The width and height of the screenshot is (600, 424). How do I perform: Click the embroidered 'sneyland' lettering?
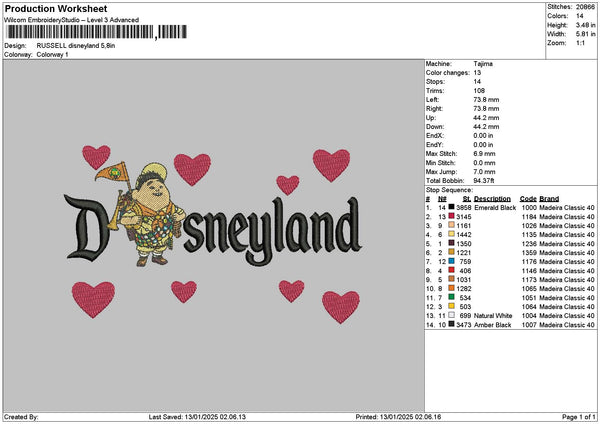click(272, 230)
